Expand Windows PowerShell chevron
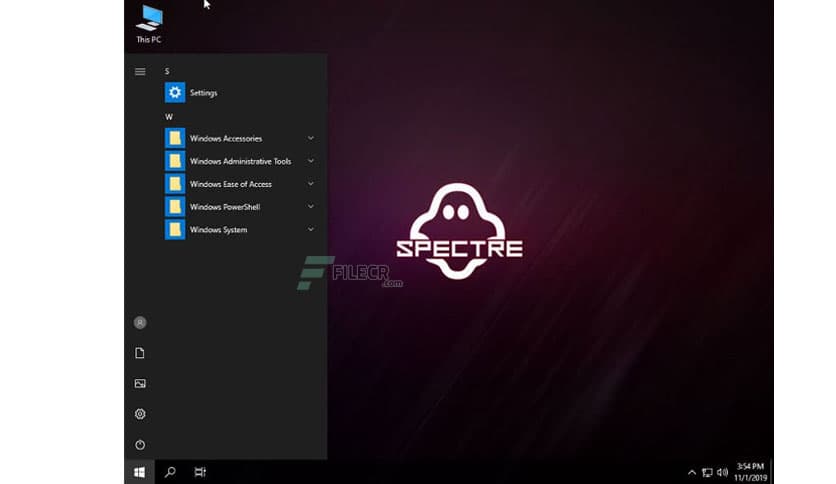 (311, 207)
